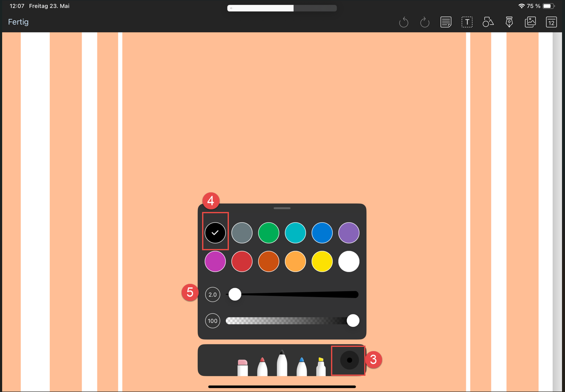Screen dimensions: 565x392
Task: Choose the yellow color swatch
Action: click(x=322, y=261)
